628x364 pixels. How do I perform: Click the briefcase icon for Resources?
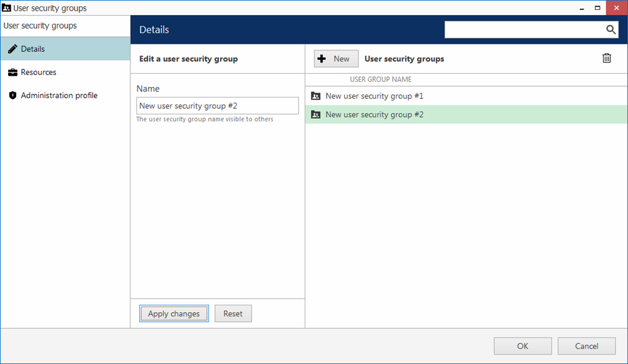tap(13, 73)
